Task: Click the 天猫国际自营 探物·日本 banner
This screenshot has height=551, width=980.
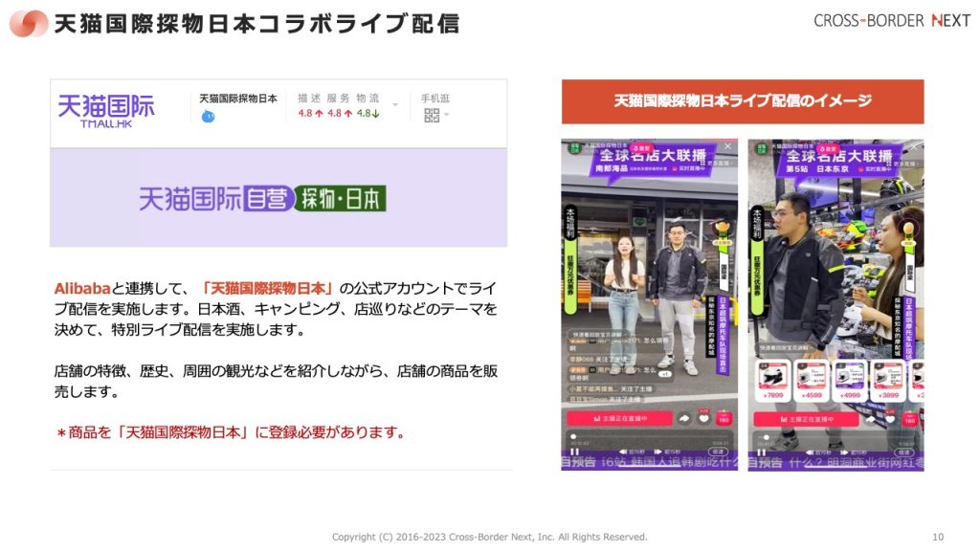Action: [x=262, y=199]
